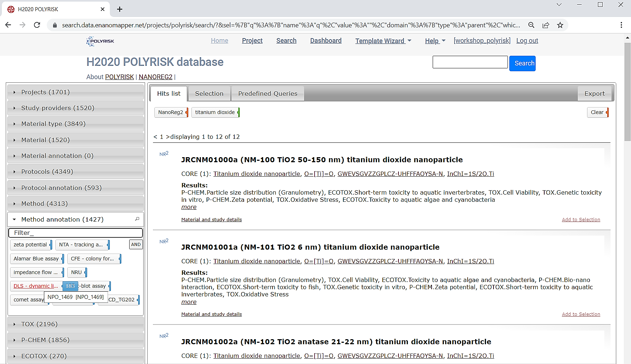Viewport: 631px width, 364px height.
Task: Bookmark this page with the star icon
Action: tap(560, 25)
